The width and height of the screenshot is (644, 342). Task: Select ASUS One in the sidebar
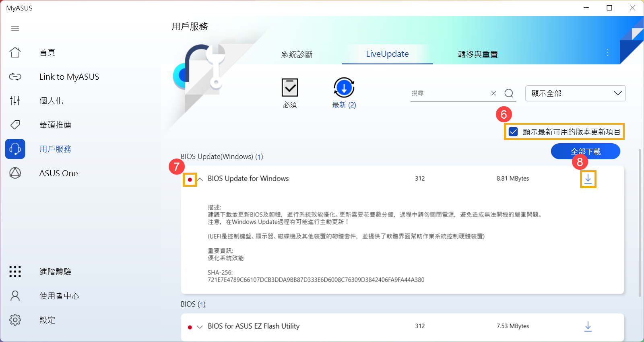[x=58, y=173]
